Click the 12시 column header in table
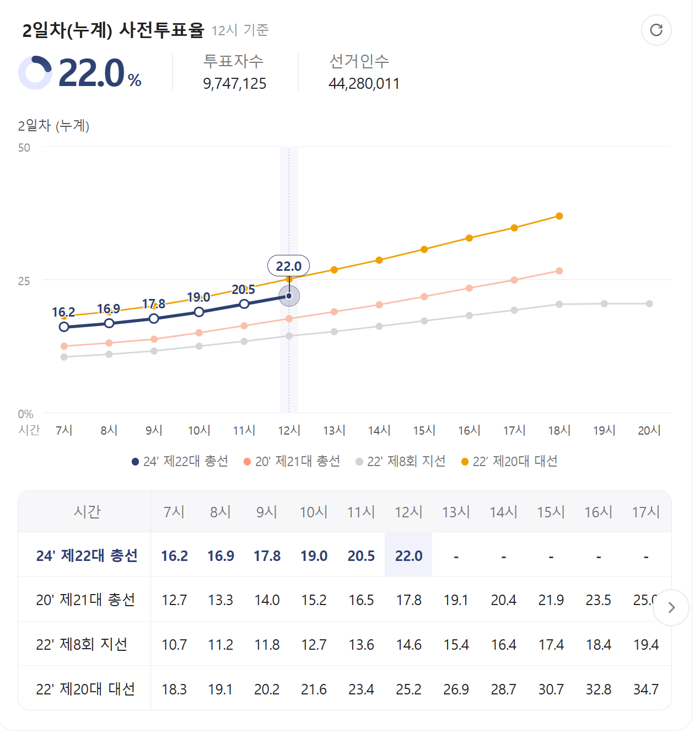This screenshot has width=700, height=738. tap(408, 512)
